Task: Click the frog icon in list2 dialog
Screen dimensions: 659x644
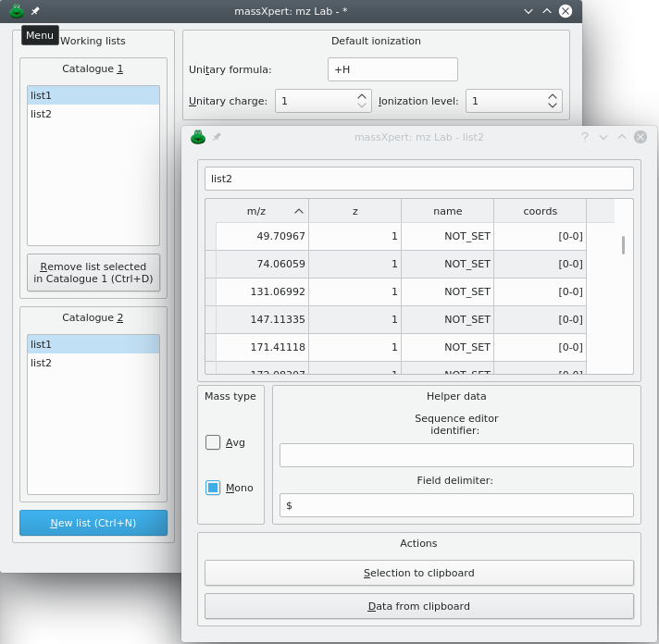Action: [x=198, y=137]
